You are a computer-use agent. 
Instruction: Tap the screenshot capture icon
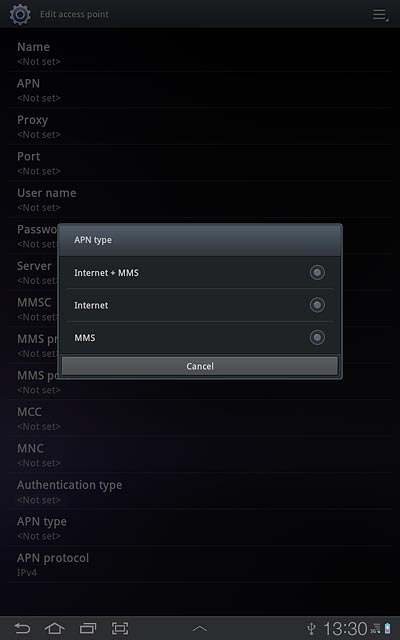[120, 628]
